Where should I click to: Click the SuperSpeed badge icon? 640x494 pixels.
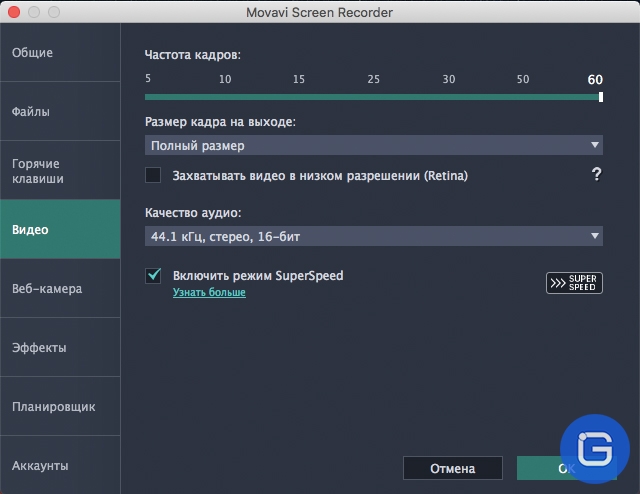574,283
